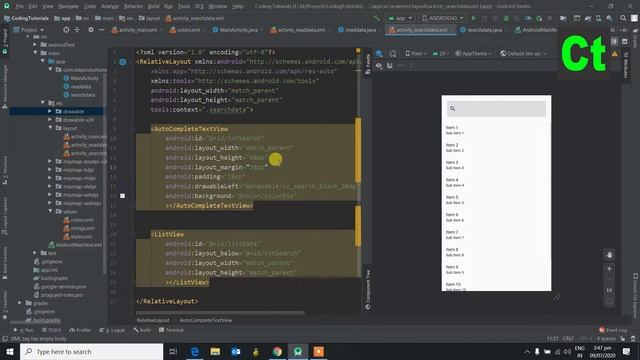
Task: Click Android Studio icon in taskbar
Action: coord(298,351)
